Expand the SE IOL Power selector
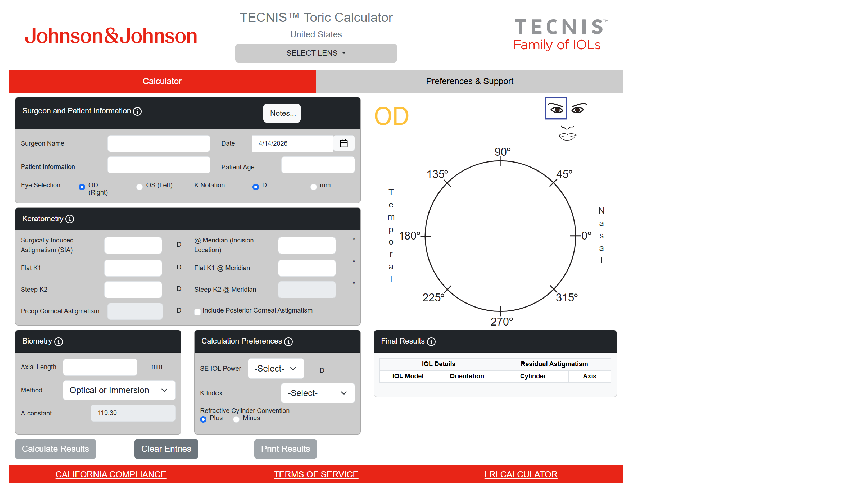This screenshot has height=489, width=868. tap(275, 368)
